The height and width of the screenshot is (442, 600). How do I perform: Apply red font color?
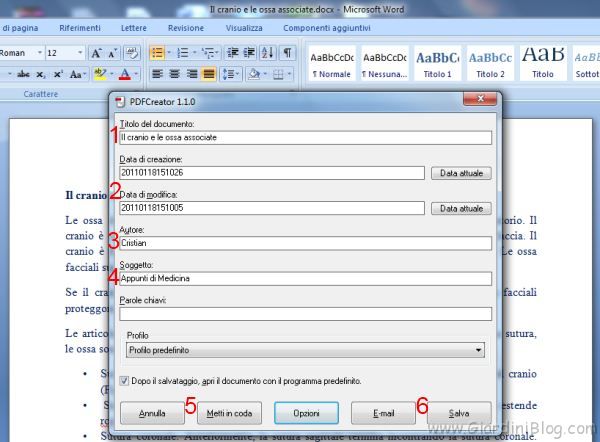pos(125,74)
